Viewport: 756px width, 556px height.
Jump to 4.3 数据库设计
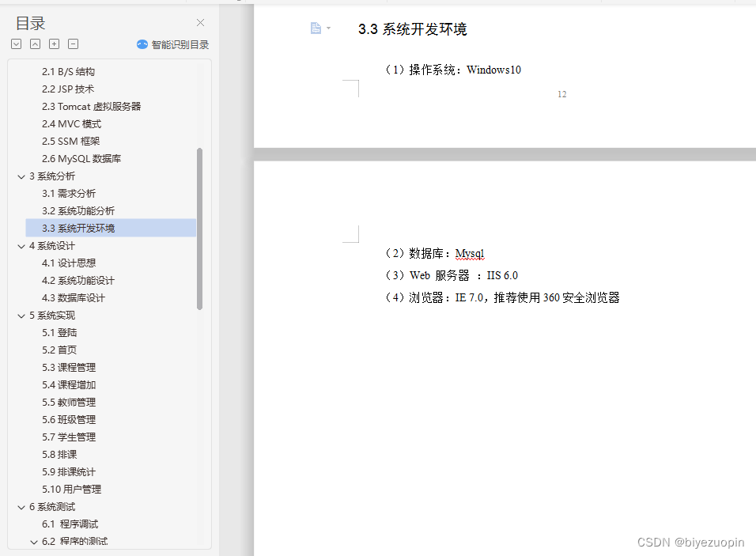74,298
